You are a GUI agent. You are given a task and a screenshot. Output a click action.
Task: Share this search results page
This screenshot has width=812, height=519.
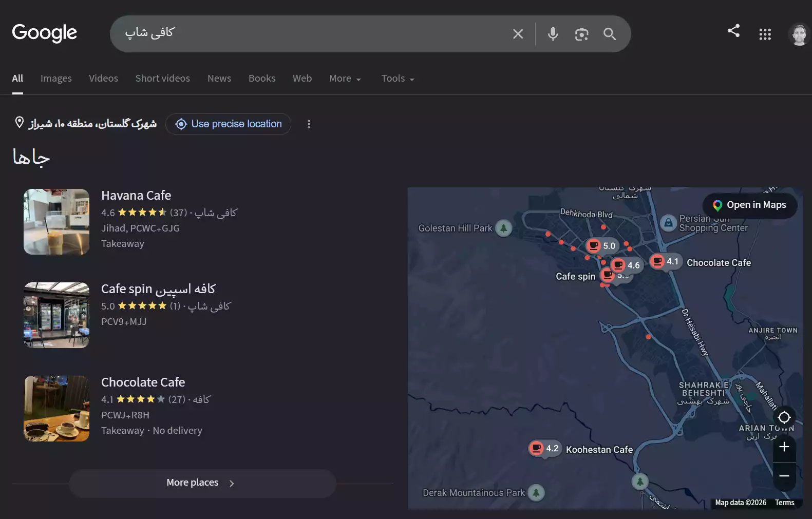pos(733,31)
